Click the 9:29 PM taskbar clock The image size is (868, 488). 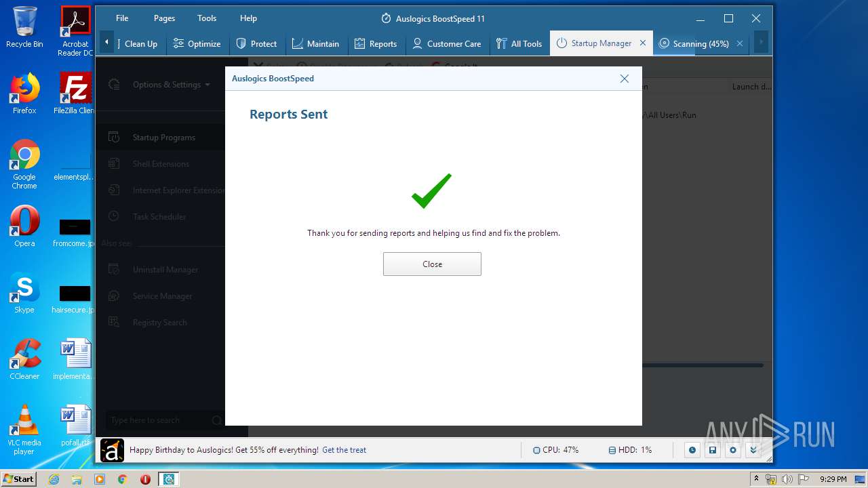(833, 479)
